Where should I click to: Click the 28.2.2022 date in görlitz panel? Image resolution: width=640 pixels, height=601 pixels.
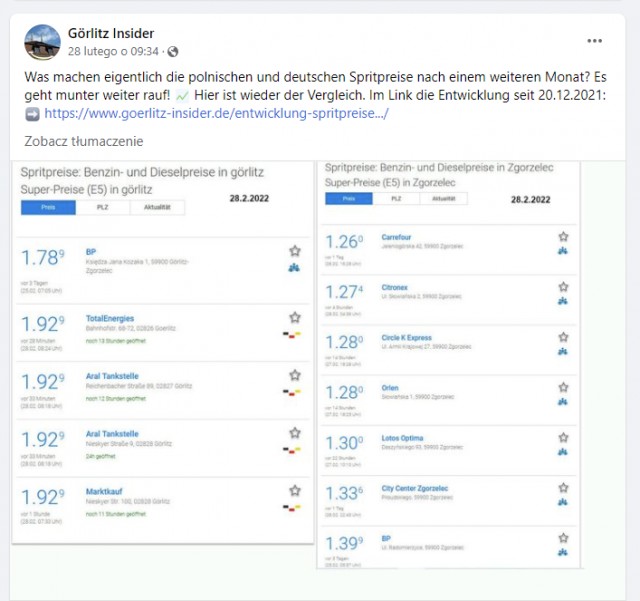(x=249, y=198)
